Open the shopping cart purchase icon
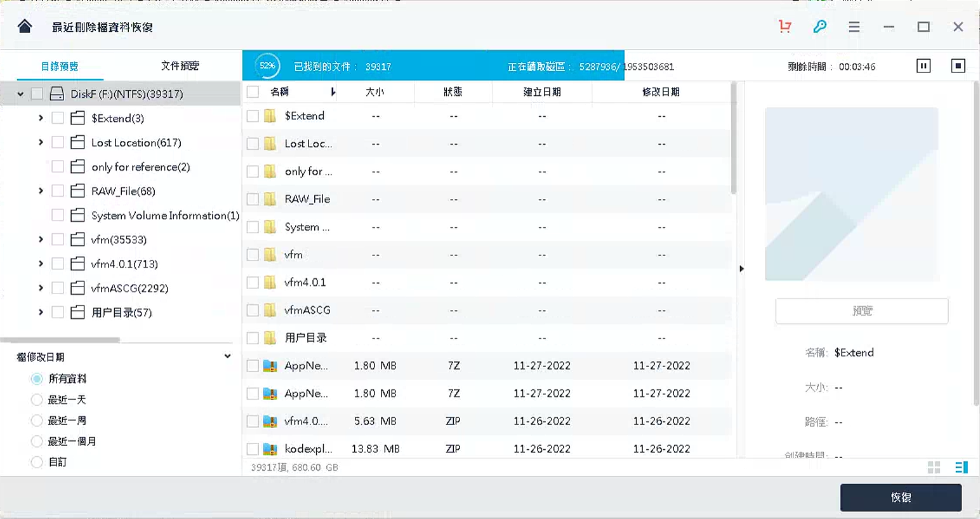 (x=785, y=27)
